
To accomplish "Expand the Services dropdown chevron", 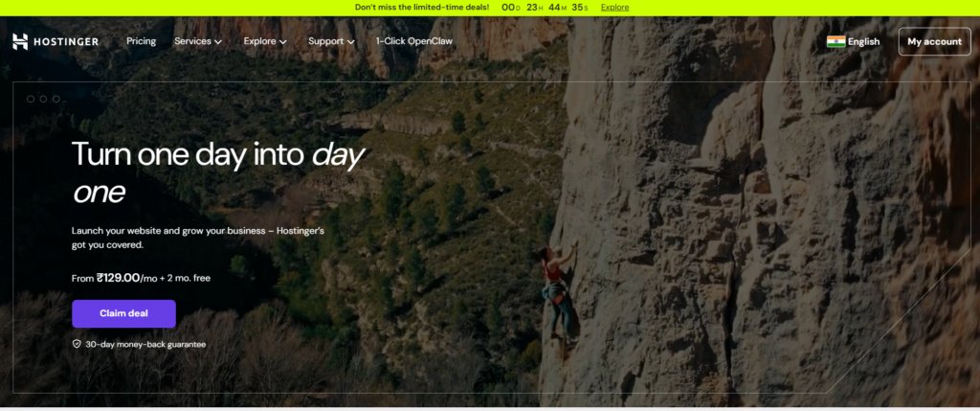I will pos(218,42).
